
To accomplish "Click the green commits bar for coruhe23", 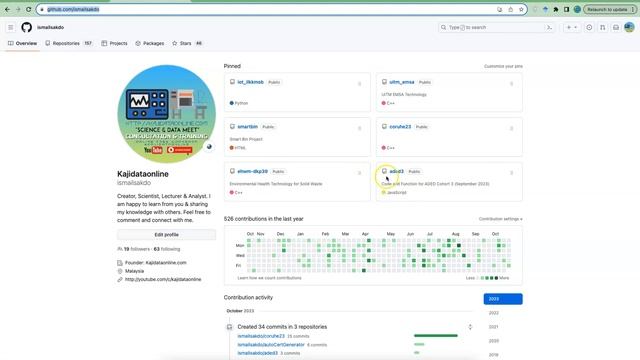I will click(x=436, y=336).
